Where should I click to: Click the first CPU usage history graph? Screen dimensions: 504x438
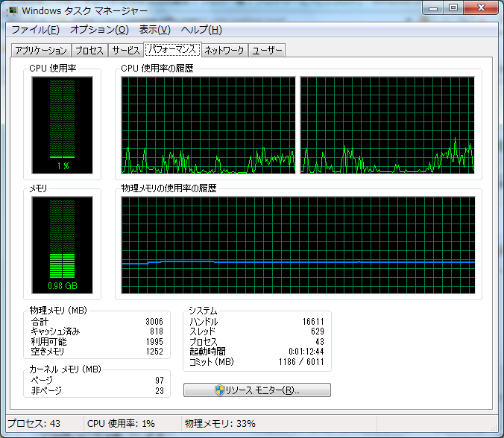click(x=208, y=125)
